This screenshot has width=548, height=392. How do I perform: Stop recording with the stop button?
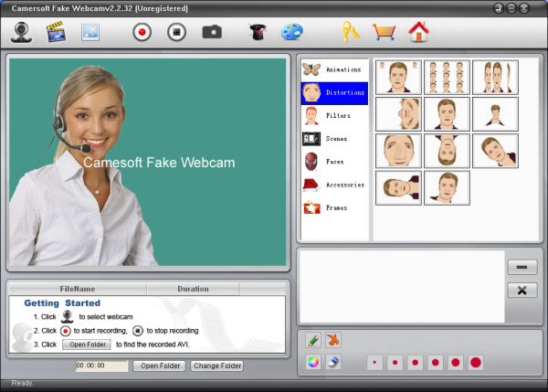click(x=176, y=32)
